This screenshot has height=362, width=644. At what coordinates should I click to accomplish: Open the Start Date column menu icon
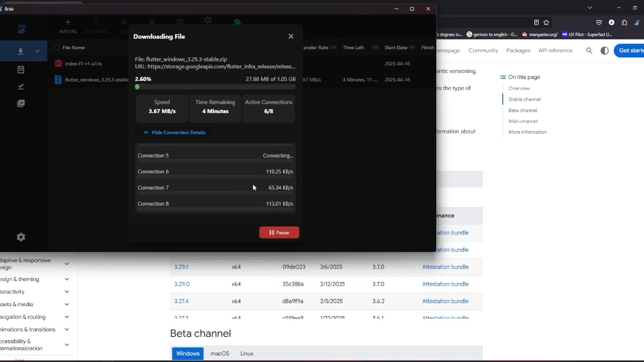tap(412, 47)
